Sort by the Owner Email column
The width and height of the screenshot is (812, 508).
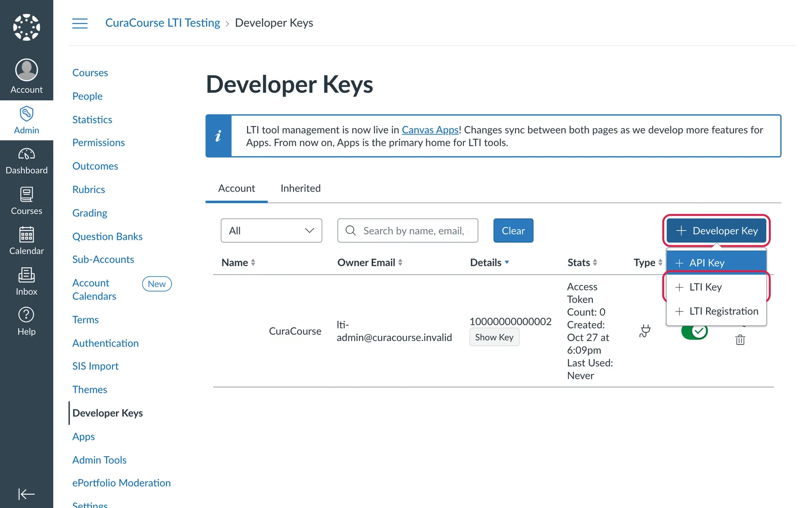[370, 263]
